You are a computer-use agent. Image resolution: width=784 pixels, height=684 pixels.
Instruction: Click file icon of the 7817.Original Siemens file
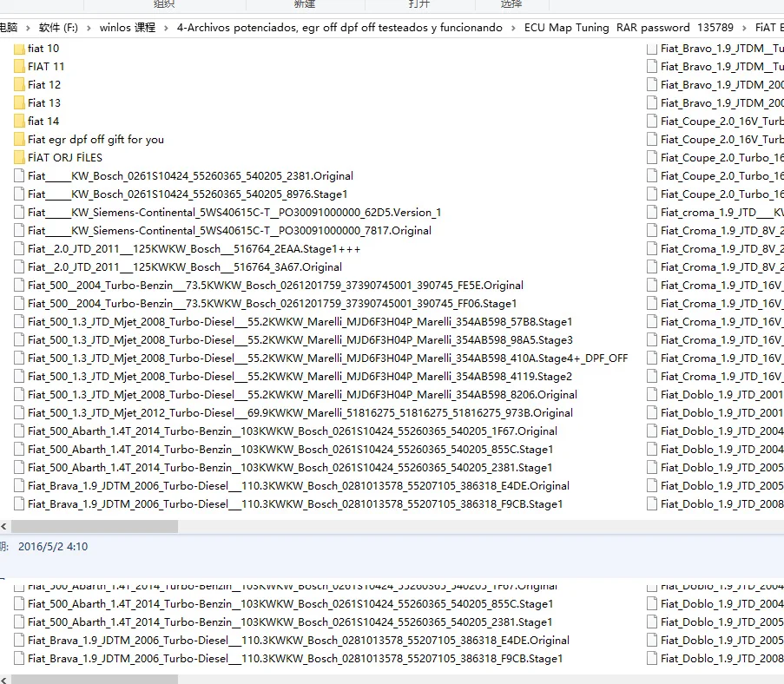tap(19, 231)
